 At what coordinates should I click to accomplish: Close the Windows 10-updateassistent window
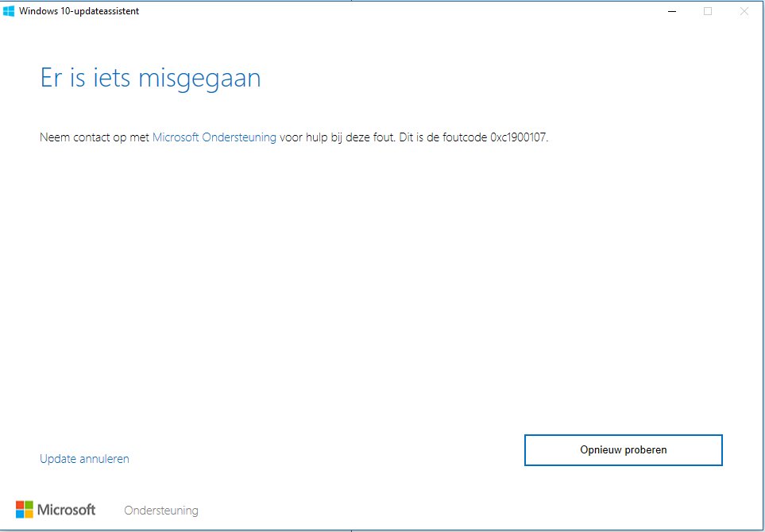click(x=744, y=11)
